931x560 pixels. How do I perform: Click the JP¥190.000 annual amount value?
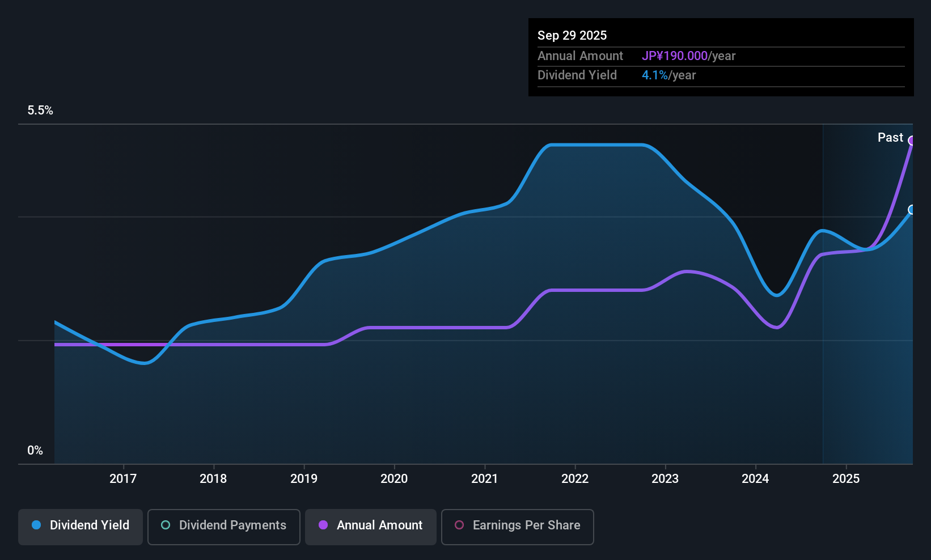point(675,56)
